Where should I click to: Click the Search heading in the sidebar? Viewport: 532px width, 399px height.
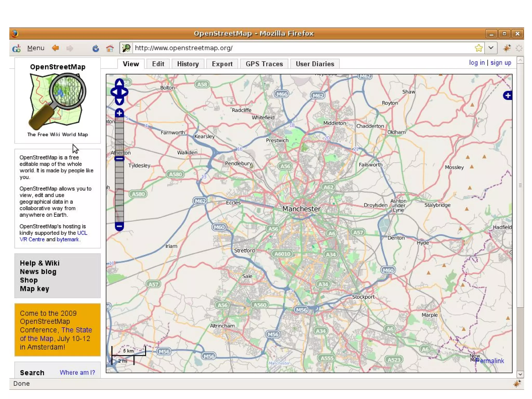tap(32, 373)
